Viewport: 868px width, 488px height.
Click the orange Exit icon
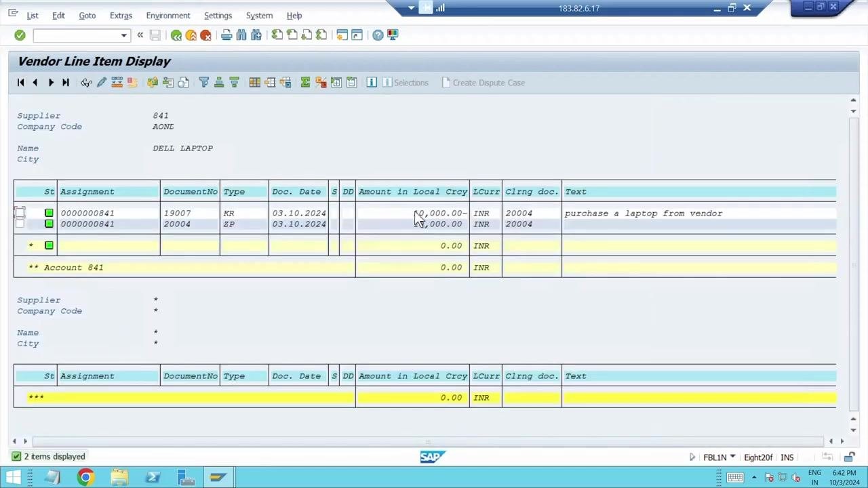[191, 35]
